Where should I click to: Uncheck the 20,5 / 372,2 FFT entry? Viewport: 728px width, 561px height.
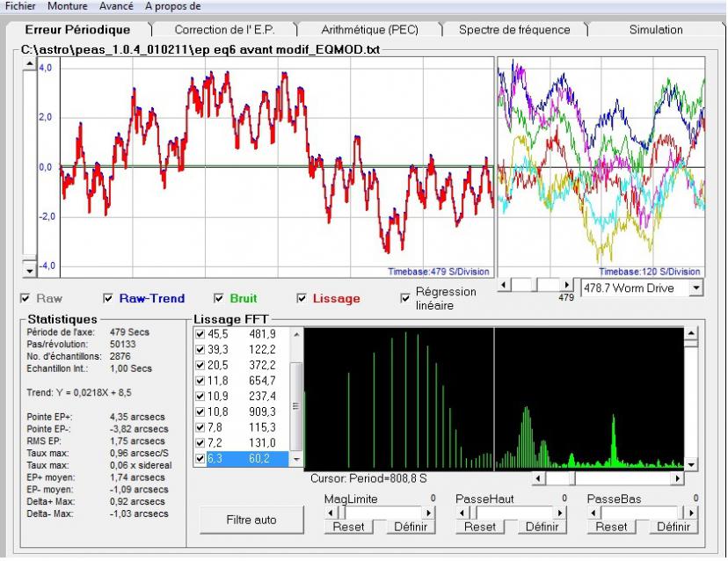[x=200, y=365]
